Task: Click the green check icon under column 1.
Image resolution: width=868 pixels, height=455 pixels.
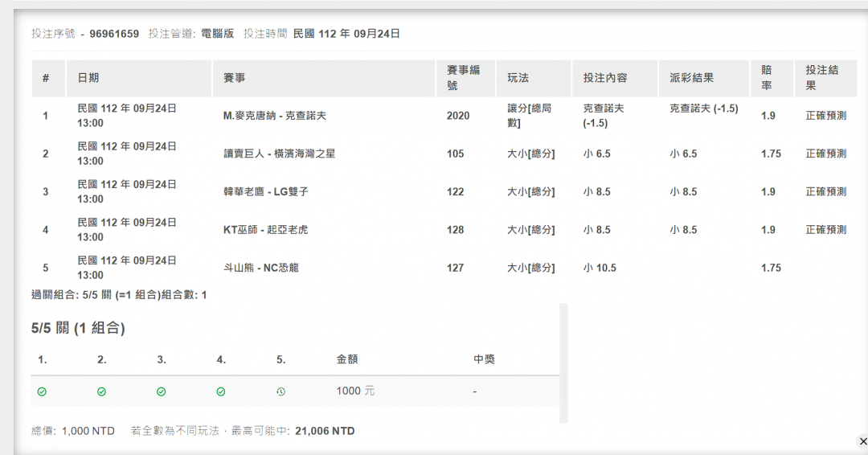Action: click(42, 391)
